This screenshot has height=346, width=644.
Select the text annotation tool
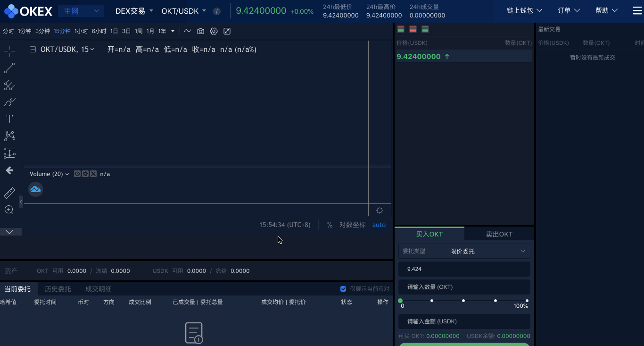pyautogui.click(x=9, y=119)
